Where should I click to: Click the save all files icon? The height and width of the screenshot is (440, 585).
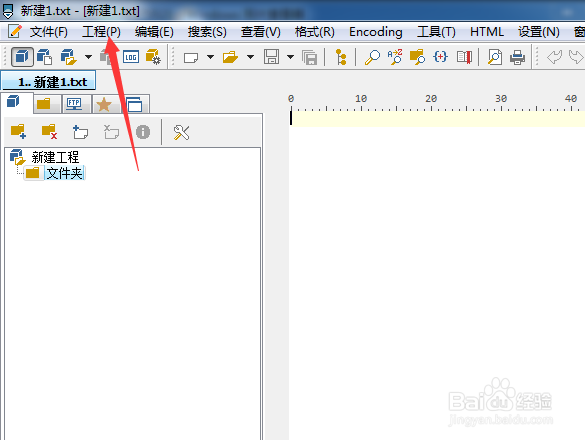tap(310, 57)
